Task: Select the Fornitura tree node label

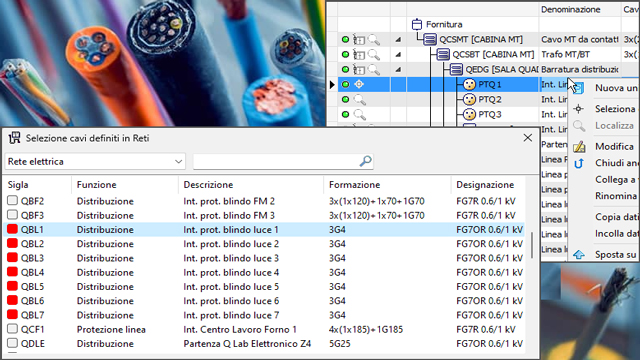Action: pyautogui.click(x=444, y=24)
